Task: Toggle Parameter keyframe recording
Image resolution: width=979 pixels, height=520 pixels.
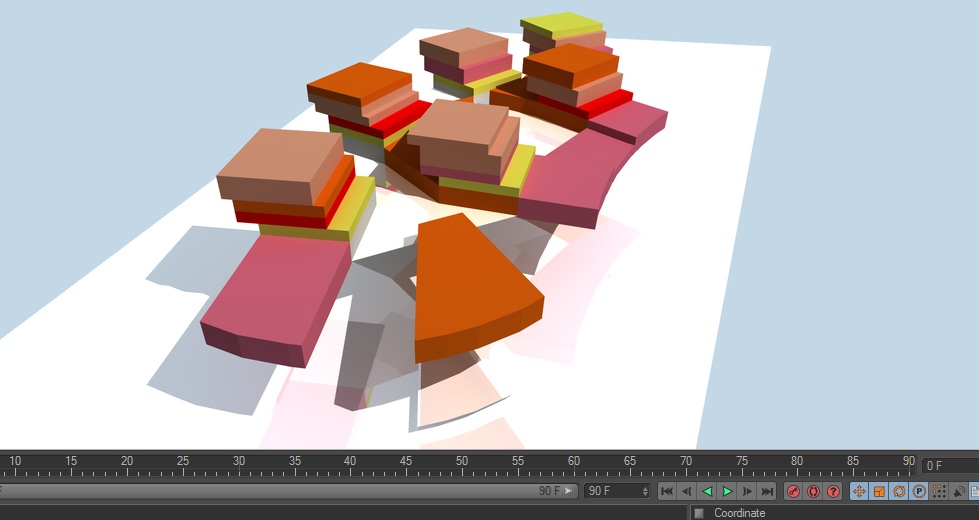Action: [x=919, y=491]
